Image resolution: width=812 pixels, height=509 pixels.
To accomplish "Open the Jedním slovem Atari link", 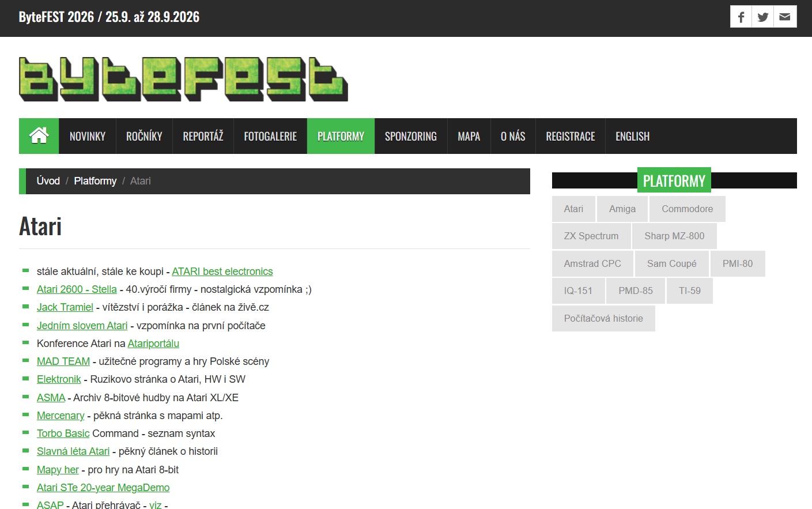I will pos(82,326).
